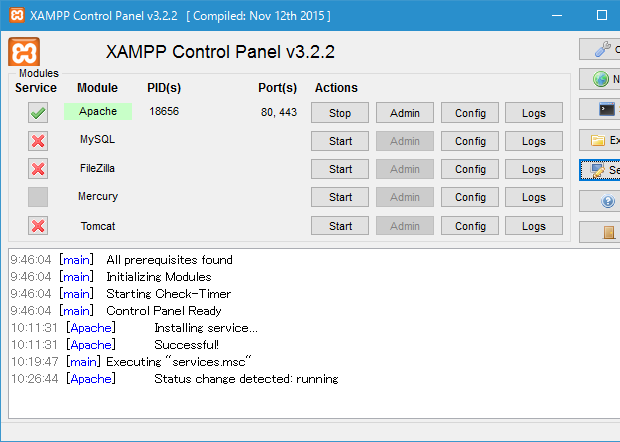
Task: Start the Mercury module
Action: [x=340, y=197]
